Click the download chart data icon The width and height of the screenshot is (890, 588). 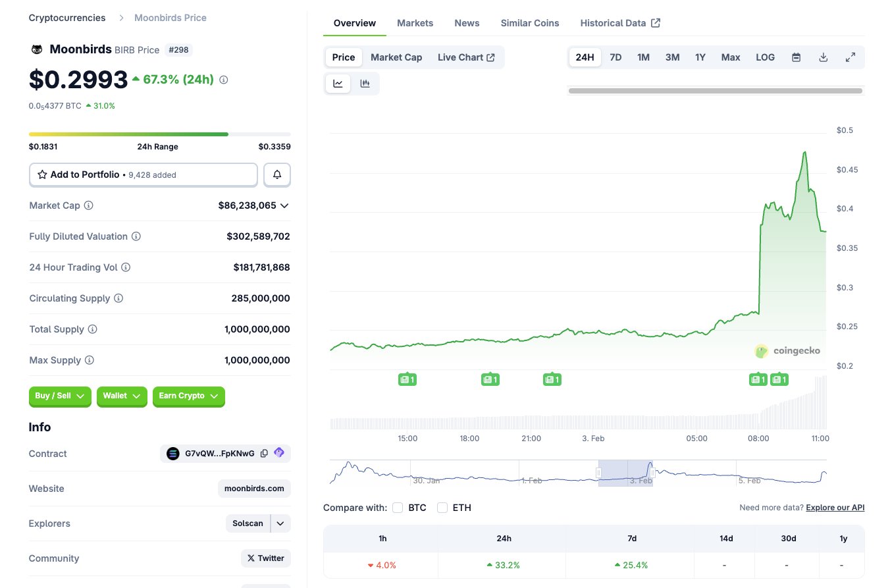[x=823, y=57]
